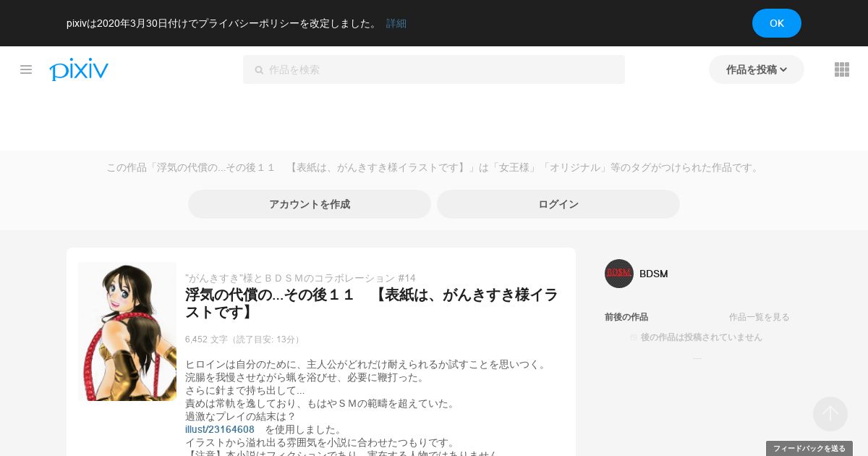Open the 詳細 privacy policy link
868x456 pixels.
(x=396, y=23)
